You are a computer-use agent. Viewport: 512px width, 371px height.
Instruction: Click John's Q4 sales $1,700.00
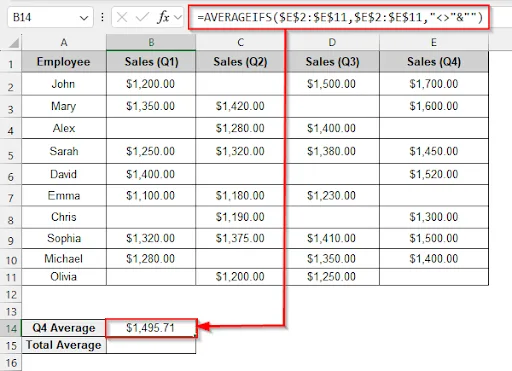click(434, 84)
